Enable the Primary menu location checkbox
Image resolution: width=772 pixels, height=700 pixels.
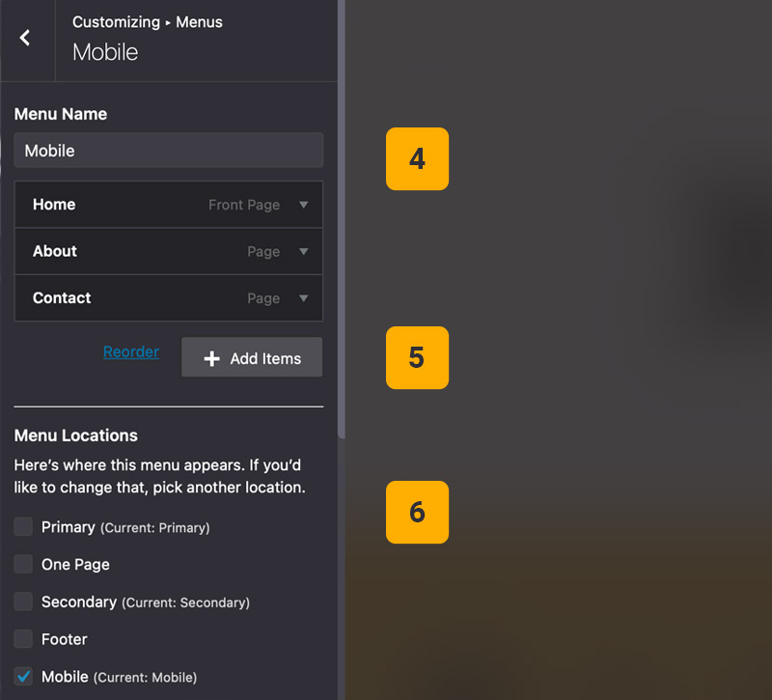click(23, 527)
